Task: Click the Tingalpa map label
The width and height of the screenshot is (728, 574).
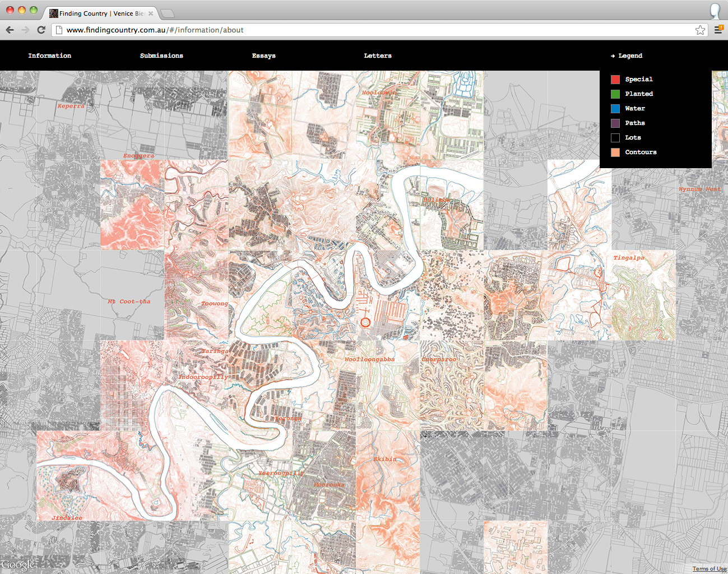Action: (x=629, y=258)
